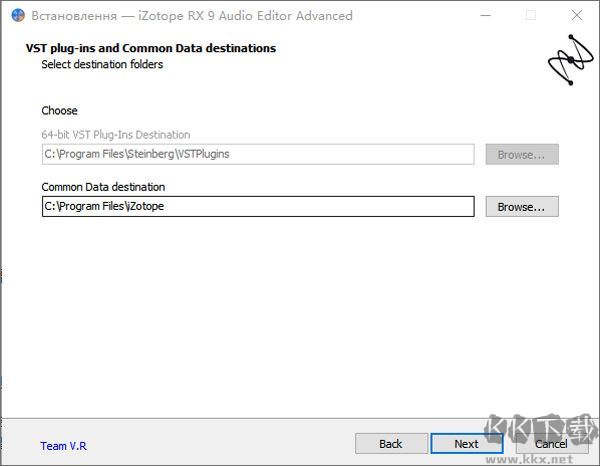Click the installer icon in the title bar
The image size is (600, 466).
click(x=18, y=16)
